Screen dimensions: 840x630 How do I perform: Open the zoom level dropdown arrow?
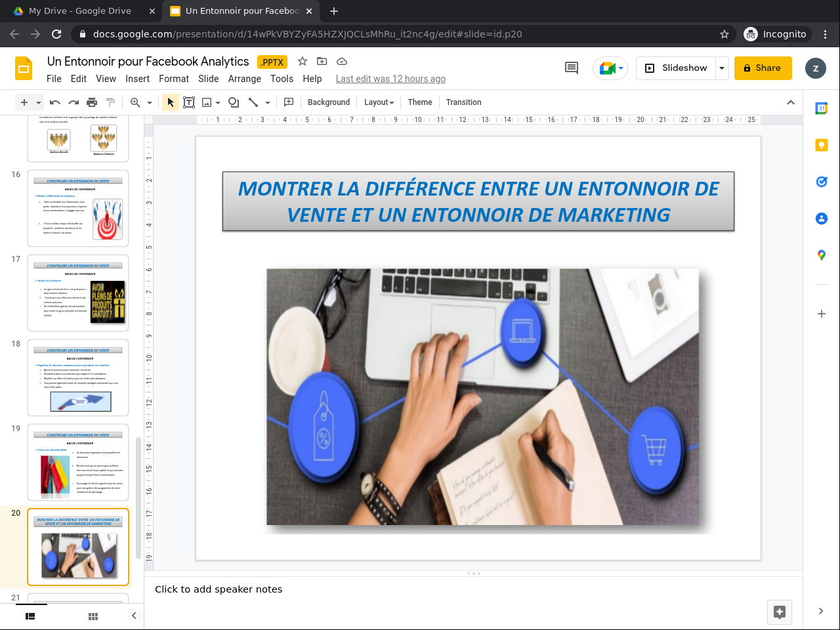(150, 102)
